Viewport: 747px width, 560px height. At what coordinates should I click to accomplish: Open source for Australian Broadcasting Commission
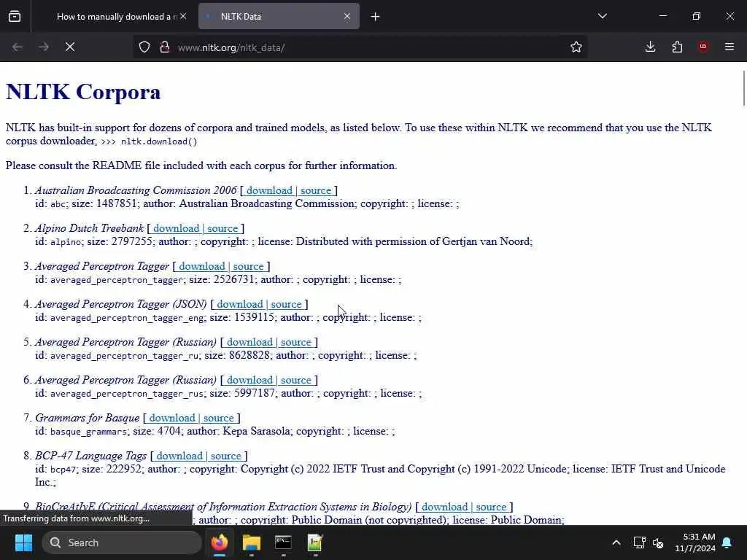pos(315,190)
